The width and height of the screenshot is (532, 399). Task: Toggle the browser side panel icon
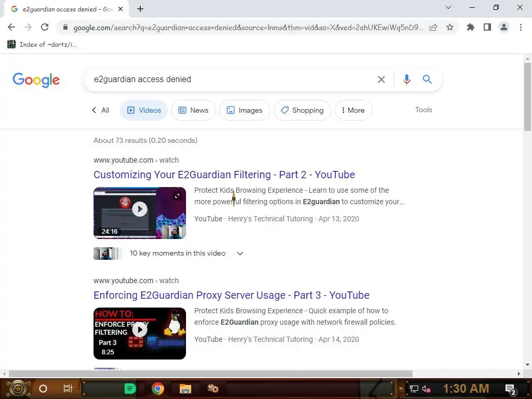[487, 27]
